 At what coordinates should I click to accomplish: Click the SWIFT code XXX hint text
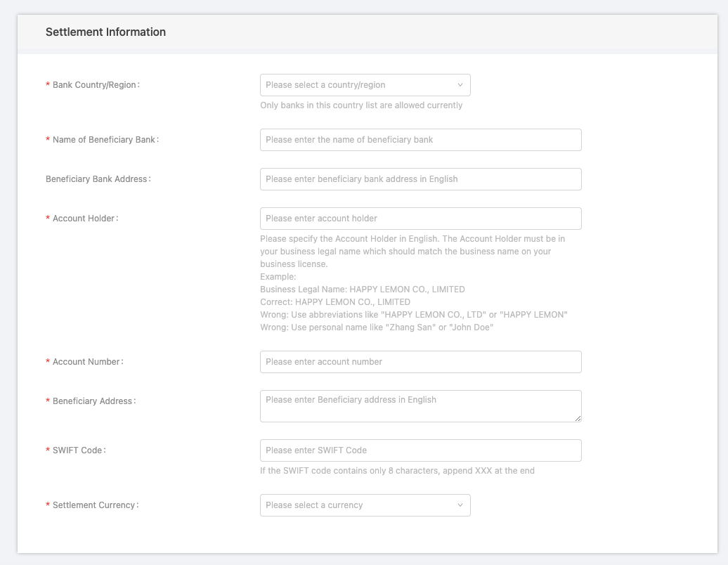click(397, 471)
